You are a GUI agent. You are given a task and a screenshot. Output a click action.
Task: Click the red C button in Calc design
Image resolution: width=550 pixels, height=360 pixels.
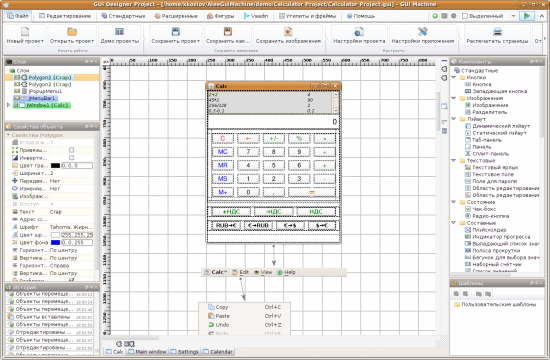click(x=223, y=138)
